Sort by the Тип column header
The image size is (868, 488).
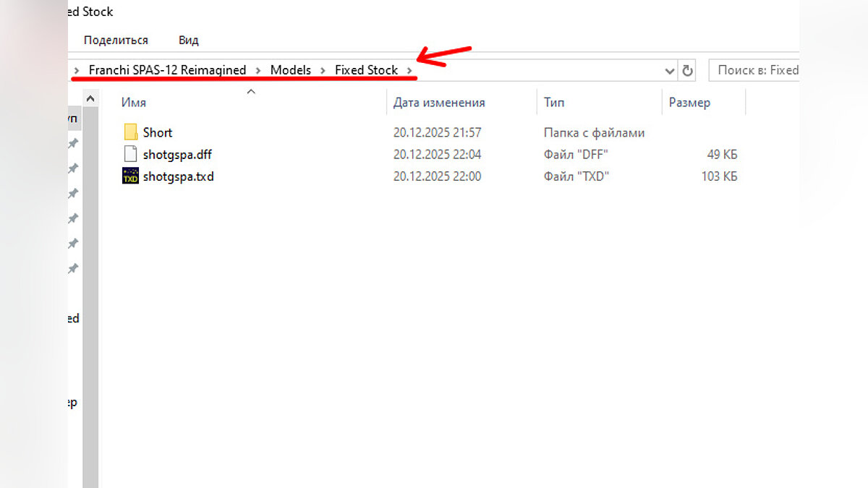(554, 103)
